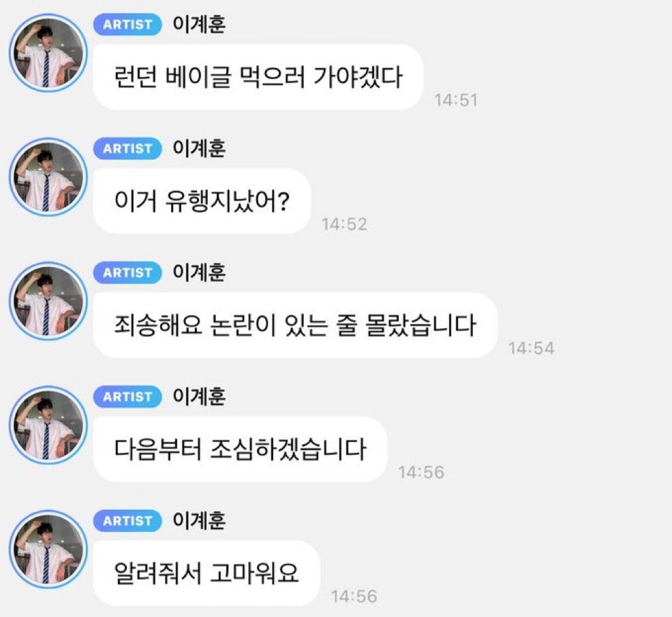Click ARTIST badge above the 런던 베이글 message

point(127,25)
